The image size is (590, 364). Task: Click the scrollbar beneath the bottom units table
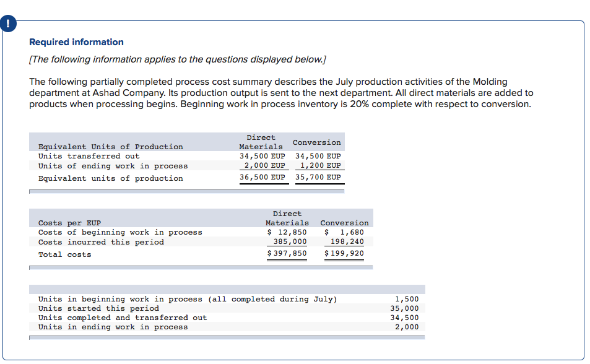pyautogui.click(x=226, y=338)
